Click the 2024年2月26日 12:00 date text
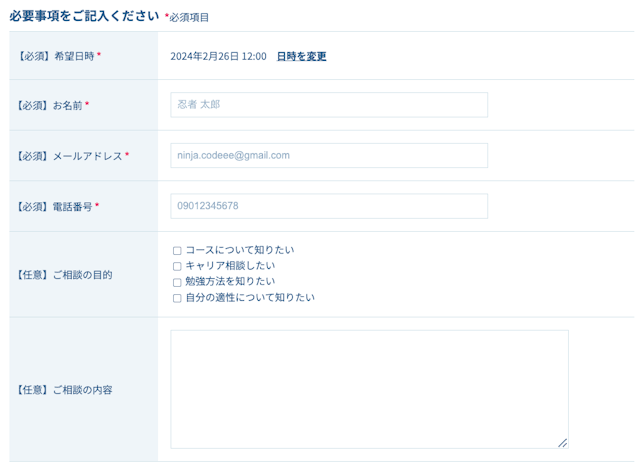Viewport: 640px width, 468px height. pyautogui.click(x=218, y=56)
